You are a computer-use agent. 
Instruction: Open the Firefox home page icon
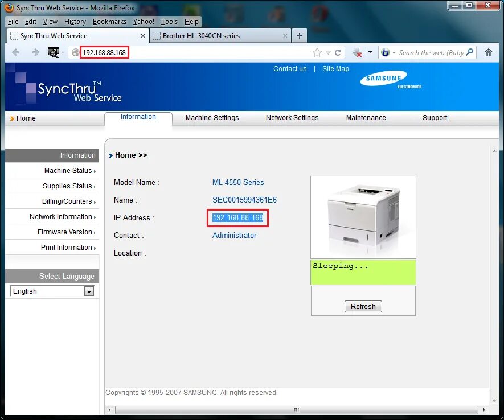489,52
